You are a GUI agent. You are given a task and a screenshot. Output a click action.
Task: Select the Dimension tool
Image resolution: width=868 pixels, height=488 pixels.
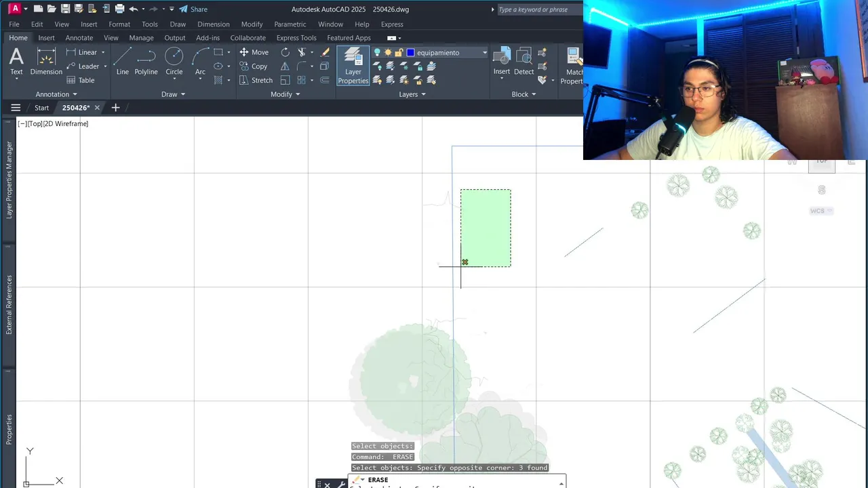click(46, 61)
